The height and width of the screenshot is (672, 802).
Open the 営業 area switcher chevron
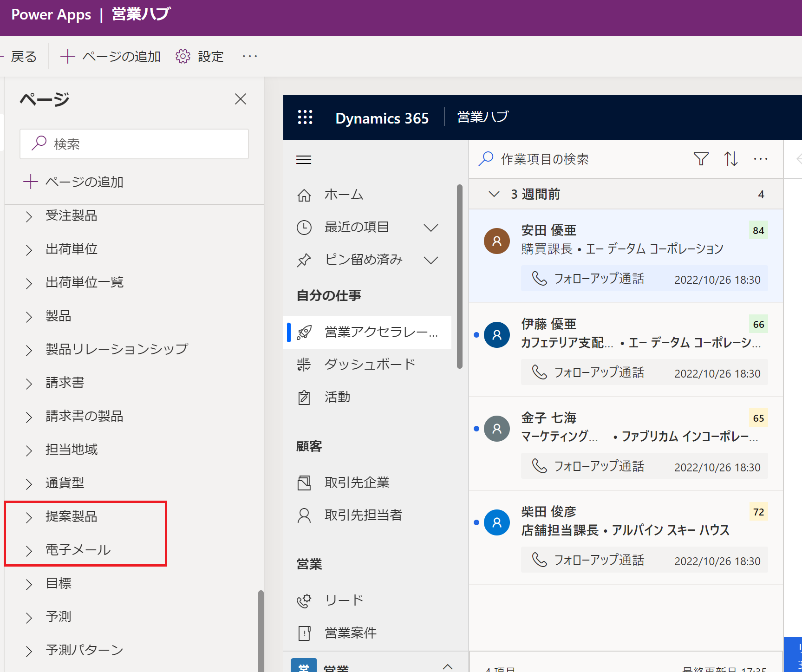pos(448,666)
